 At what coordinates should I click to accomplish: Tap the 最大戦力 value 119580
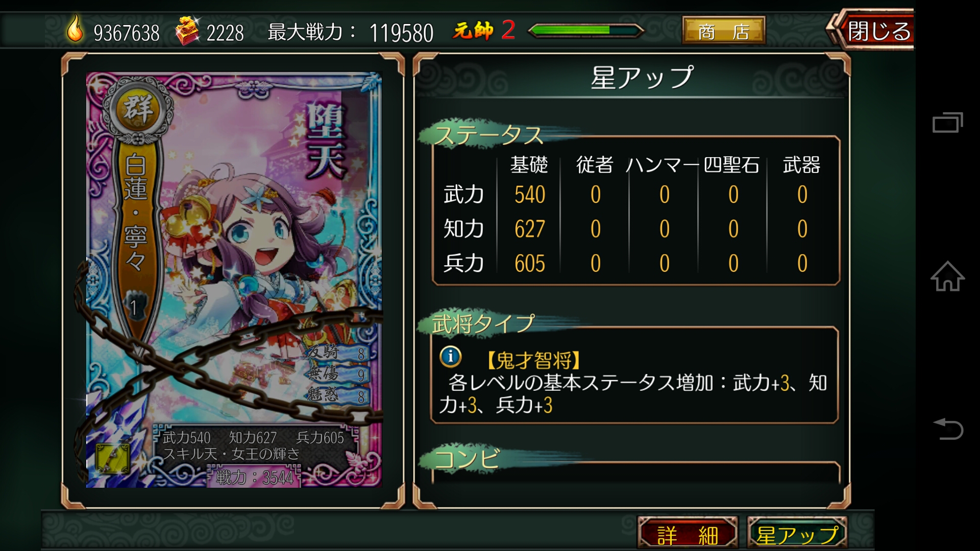tap(401, 33)
